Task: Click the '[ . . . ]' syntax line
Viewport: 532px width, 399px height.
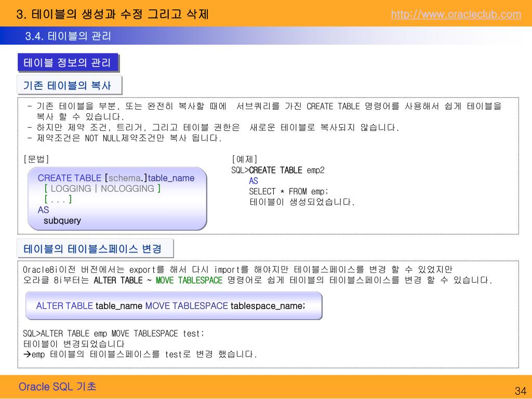Action: (58, 199)
